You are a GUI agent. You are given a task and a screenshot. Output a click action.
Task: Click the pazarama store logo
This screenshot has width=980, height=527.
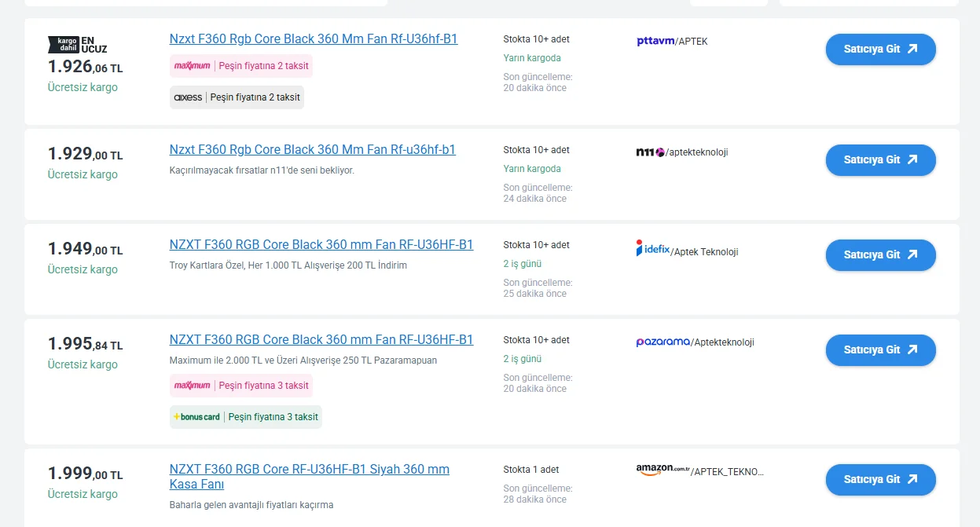click(663, 342)
